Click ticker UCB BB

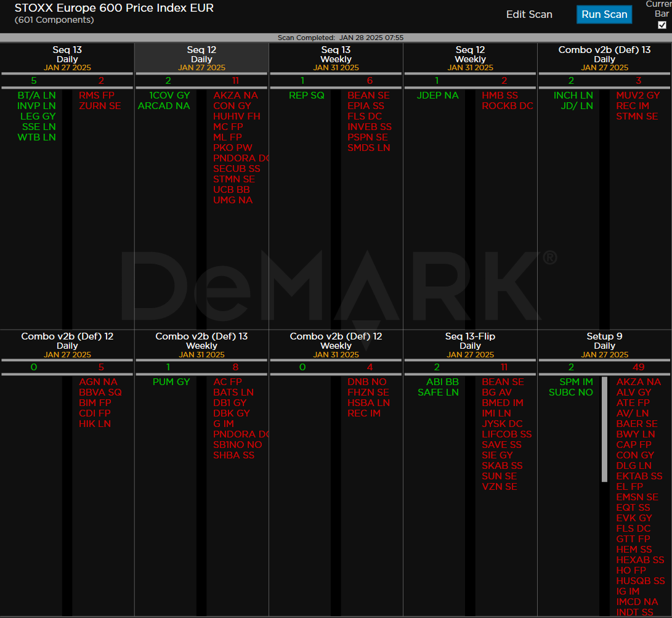point(232,190)
